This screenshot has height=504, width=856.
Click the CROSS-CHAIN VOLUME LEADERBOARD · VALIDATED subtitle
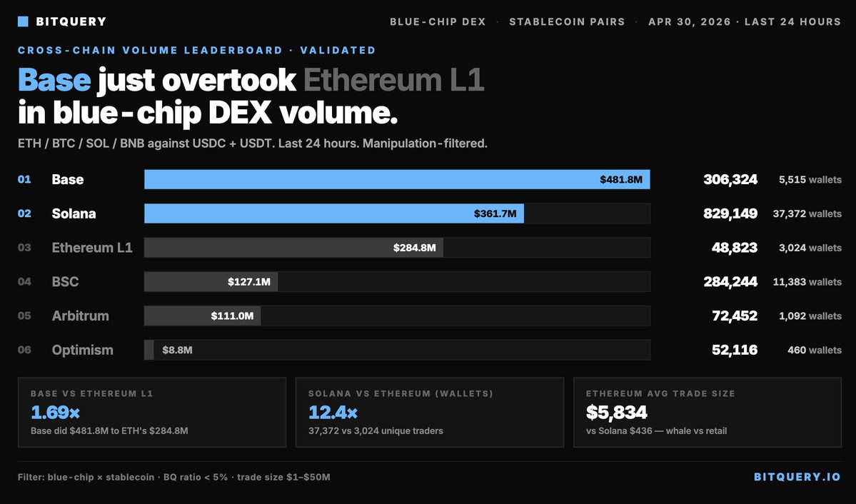[196, 50]
